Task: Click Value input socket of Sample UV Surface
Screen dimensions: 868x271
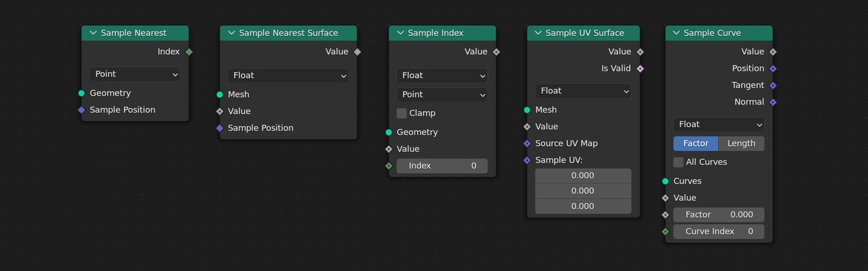Action: pos(527,126)
